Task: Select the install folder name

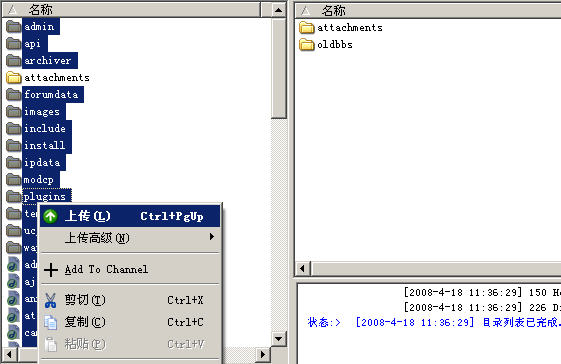Action: coord(45,145)
